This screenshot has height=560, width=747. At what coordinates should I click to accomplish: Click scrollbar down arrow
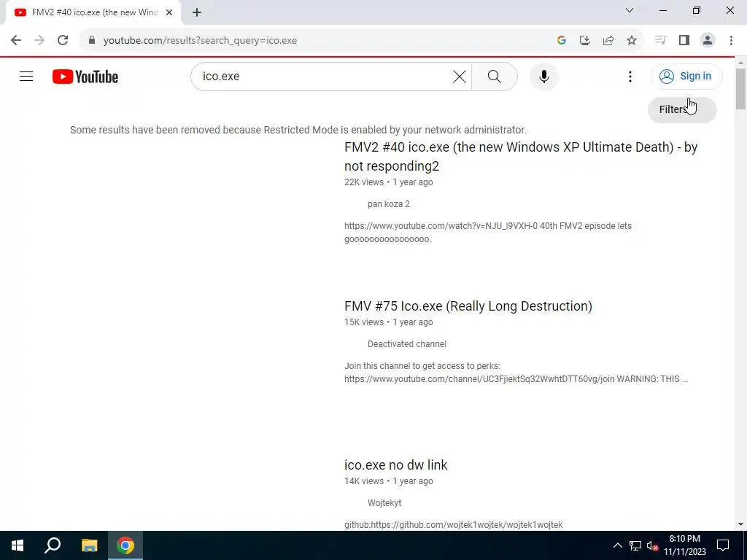point(741,525)
